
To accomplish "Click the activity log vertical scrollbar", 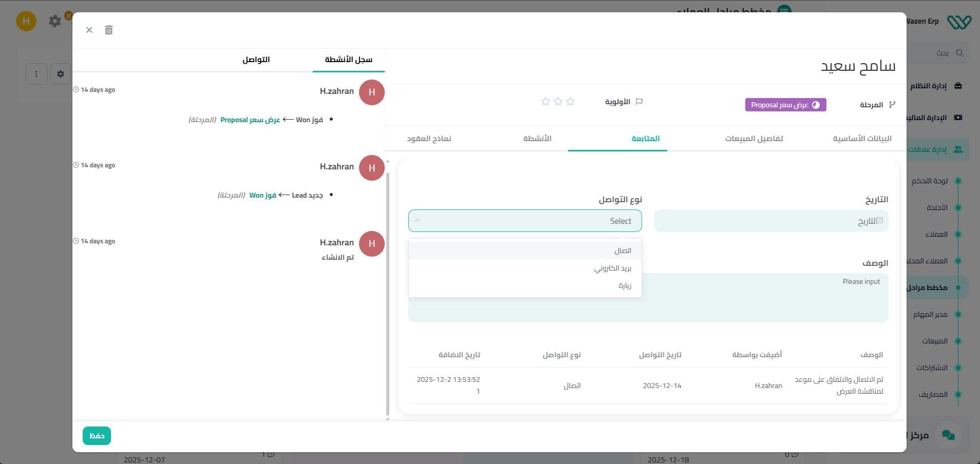I will (x=388, y=293).
